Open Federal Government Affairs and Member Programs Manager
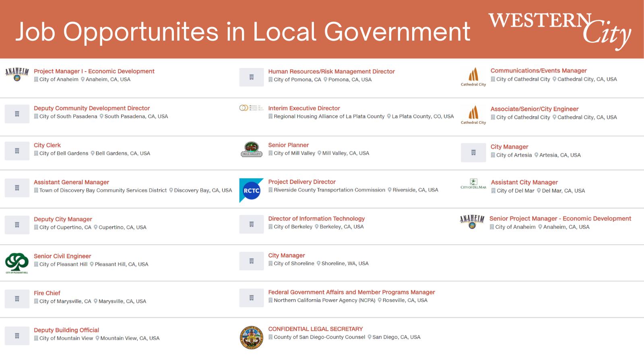This screenshot has height=362, width=644. click(x=352, y=292)
